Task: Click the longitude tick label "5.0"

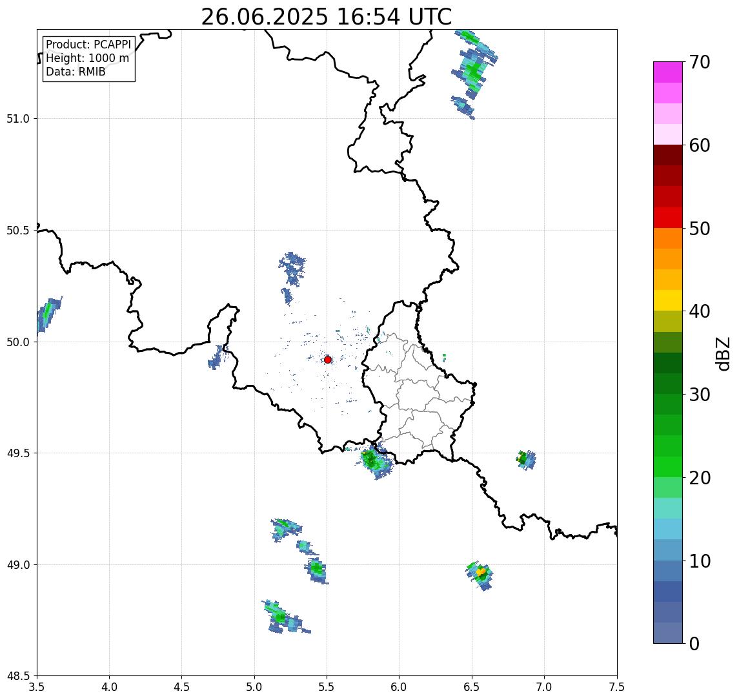Action: tap(254, 687)
